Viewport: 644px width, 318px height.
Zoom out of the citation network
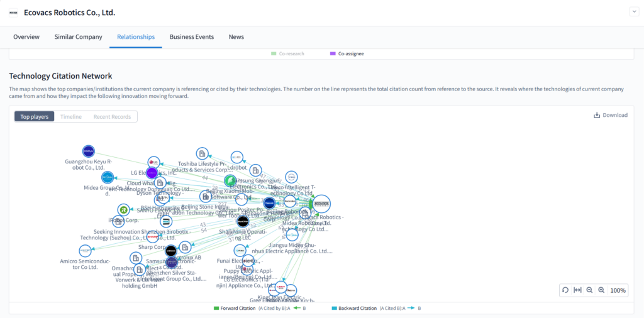tap(589, 290)
